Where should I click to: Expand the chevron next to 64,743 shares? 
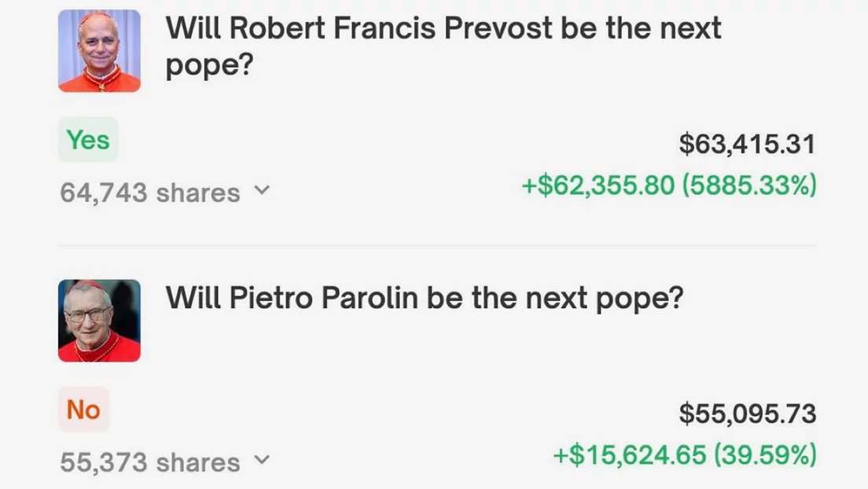click(263, 191)
